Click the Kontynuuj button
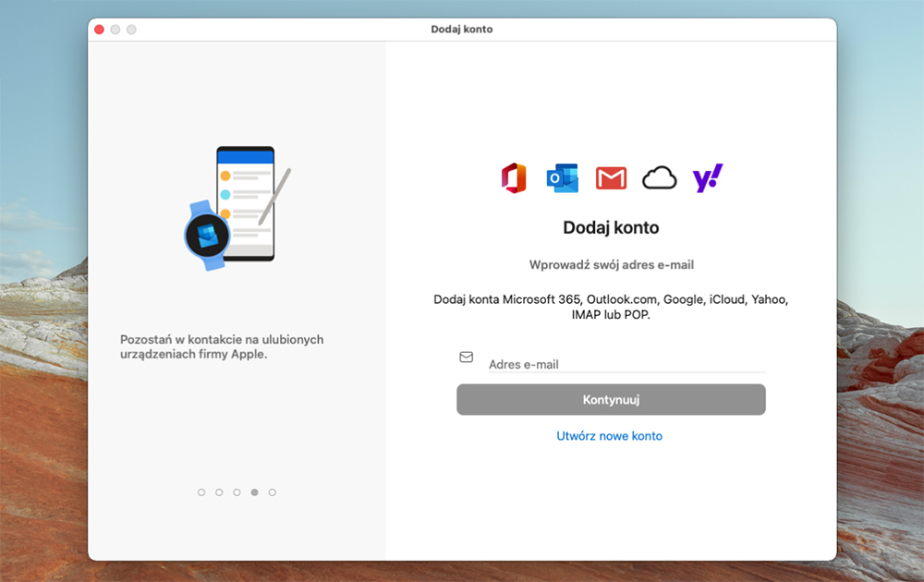 611,399
